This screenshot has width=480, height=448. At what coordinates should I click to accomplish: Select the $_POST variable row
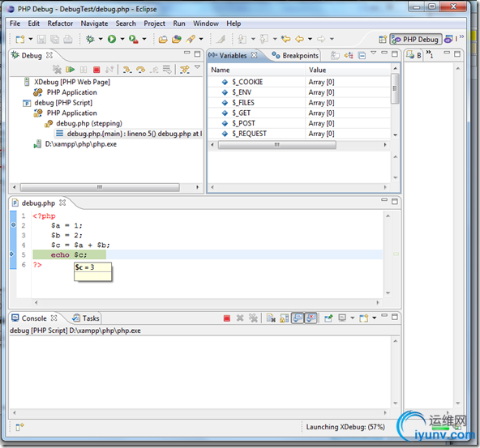click(299, 123)
